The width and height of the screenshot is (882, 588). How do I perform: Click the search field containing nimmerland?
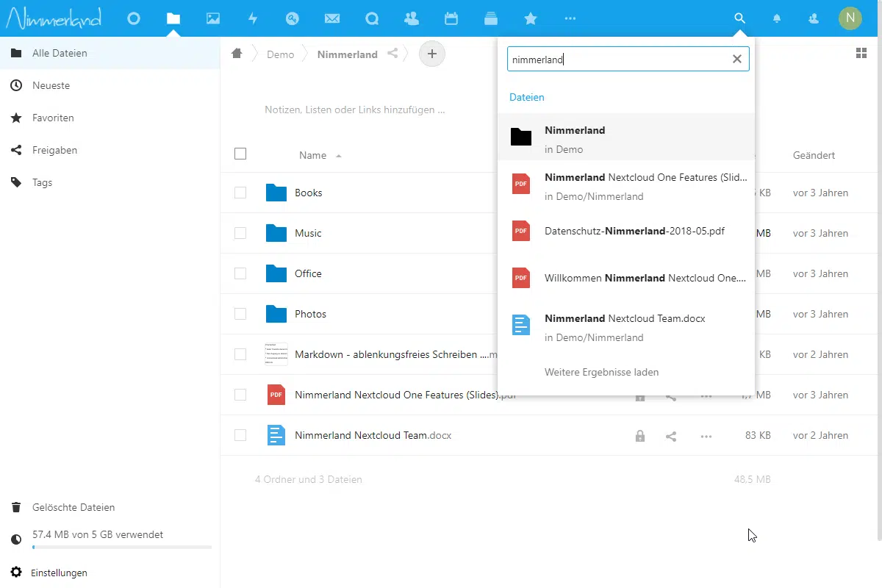coord(628,60)
